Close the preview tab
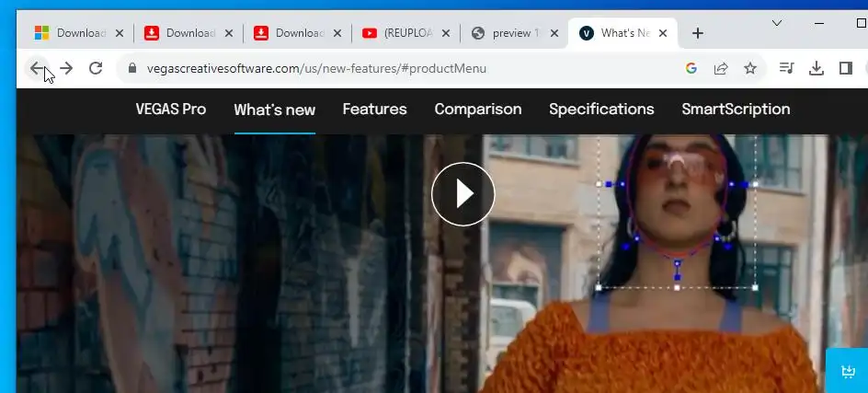The width and height of the screenshot is (868, 393). pyautogui.click(x=554, y=33)
